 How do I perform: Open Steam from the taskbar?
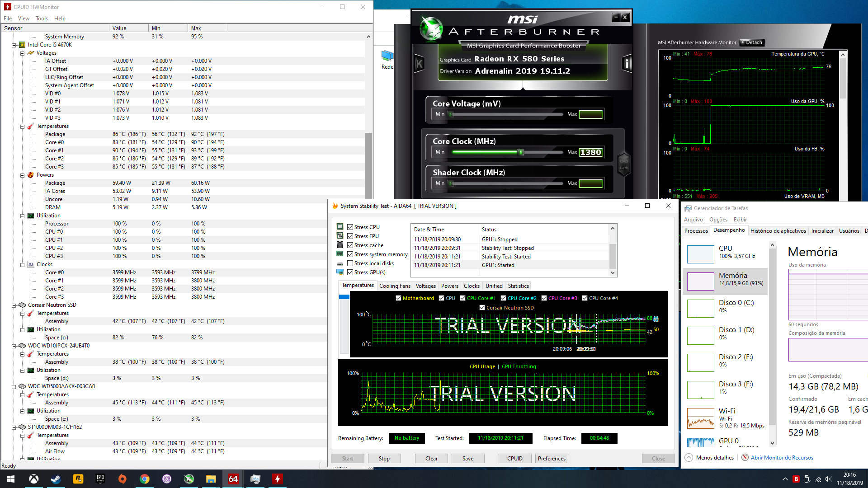56,479
